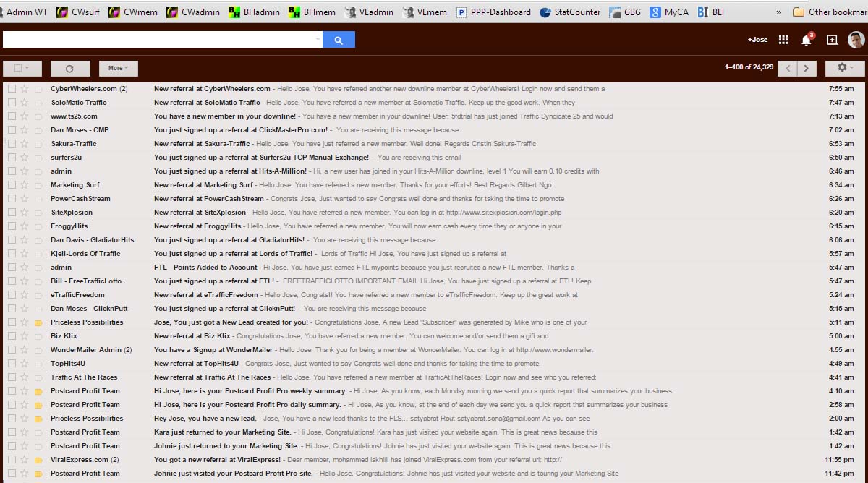The width and height of the screenshot is (868, 483).
Task: Go to older emails arrow
Action: coord(807,68)
